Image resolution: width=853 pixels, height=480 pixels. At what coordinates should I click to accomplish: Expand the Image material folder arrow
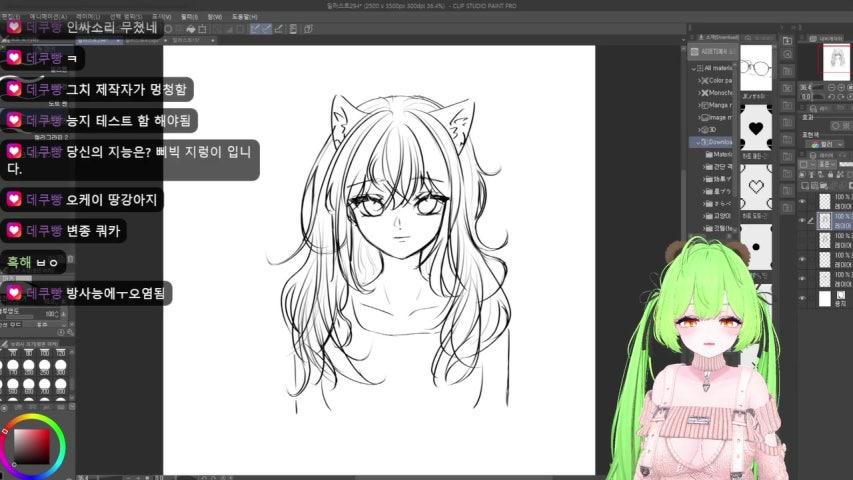700,117
